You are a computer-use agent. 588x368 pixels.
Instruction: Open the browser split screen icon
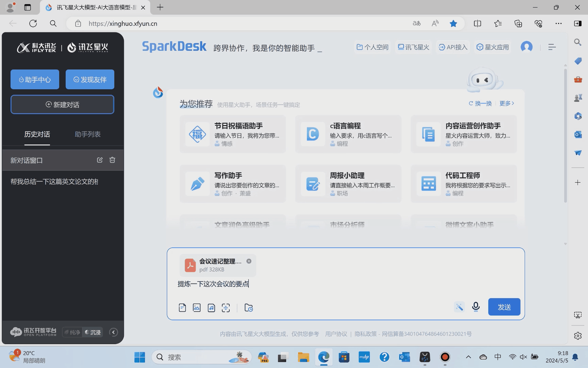477,24
